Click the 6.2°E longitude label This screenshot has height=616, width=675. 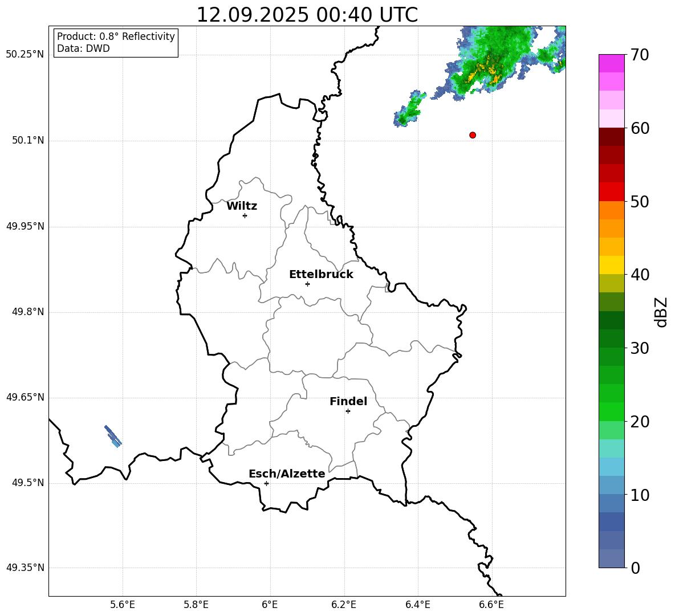(344, 605)
